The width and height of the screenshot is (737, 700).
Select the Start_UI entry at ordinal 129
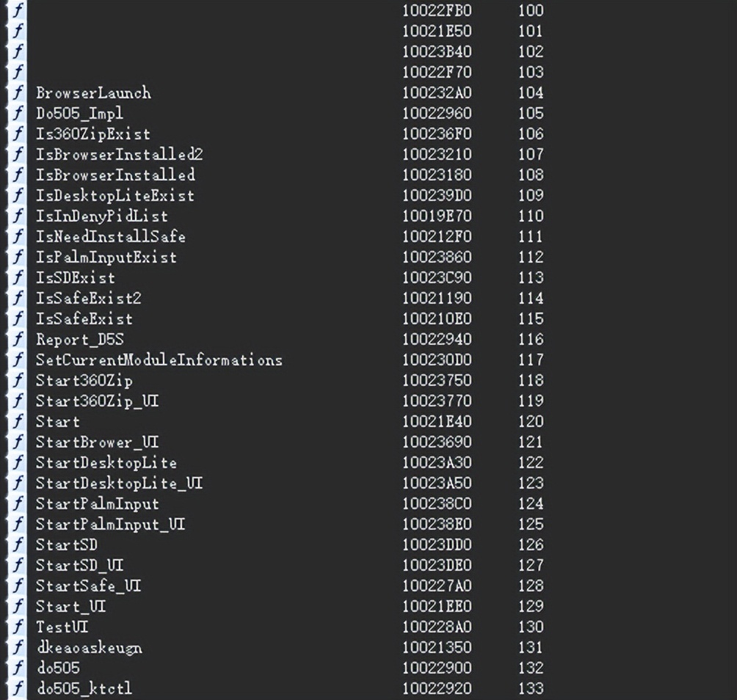(71, 607)
